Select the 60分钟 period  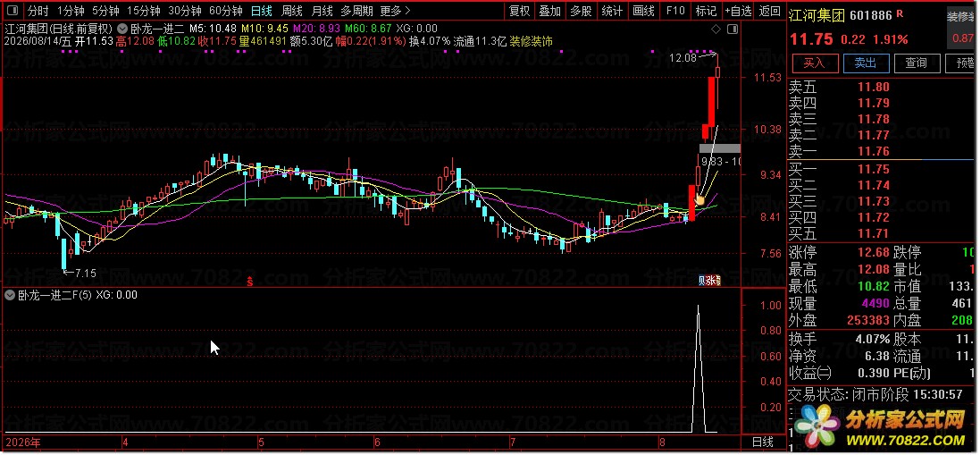click(x=226, y=11)
